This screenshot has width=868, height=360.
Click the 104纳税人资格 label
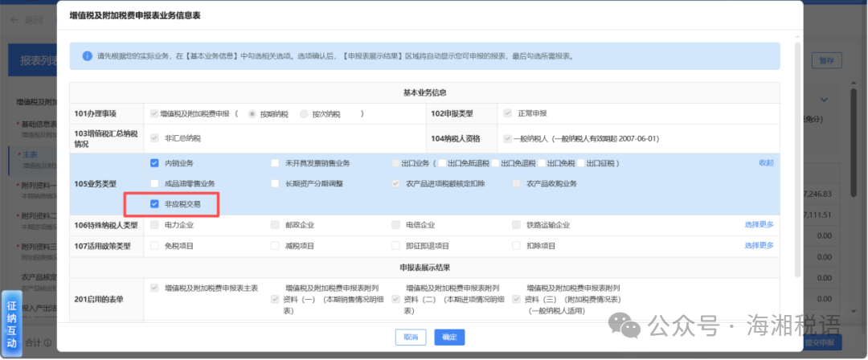click(456, 138)
